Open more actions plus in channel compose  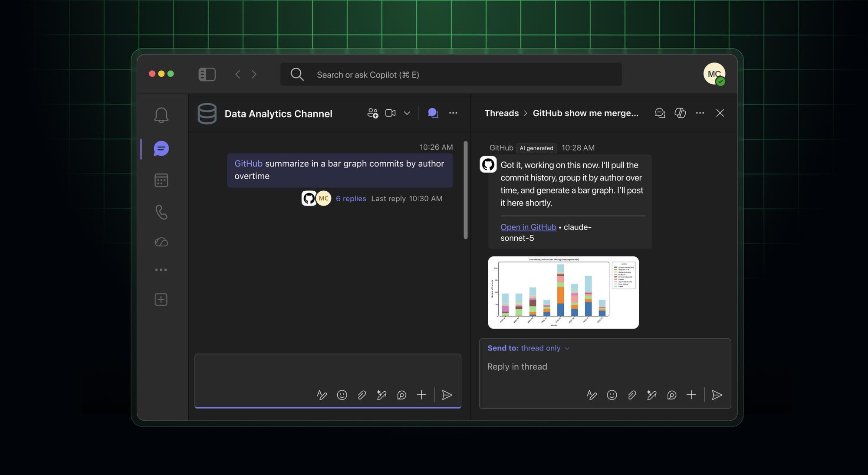click(x=421, y=395)
